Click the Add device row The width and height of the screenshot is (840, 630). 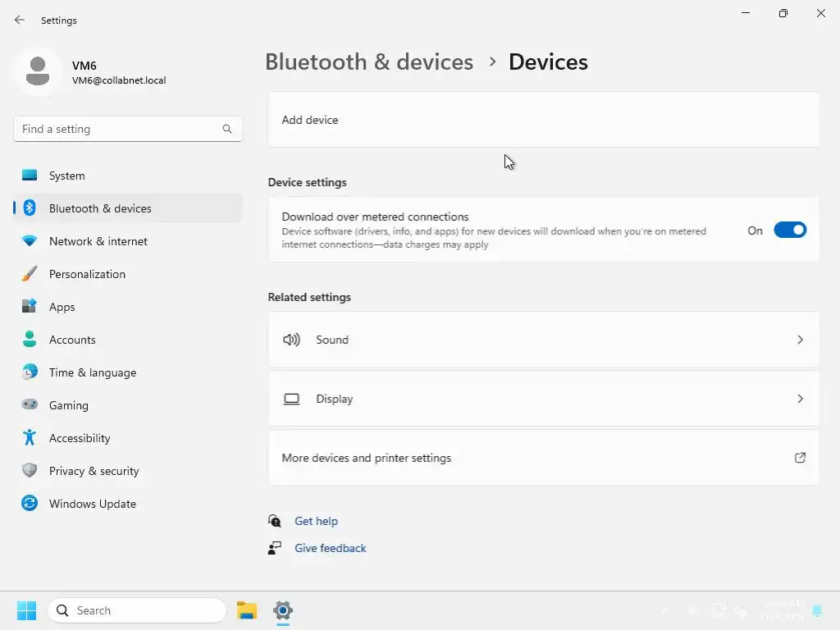[543, 120]
